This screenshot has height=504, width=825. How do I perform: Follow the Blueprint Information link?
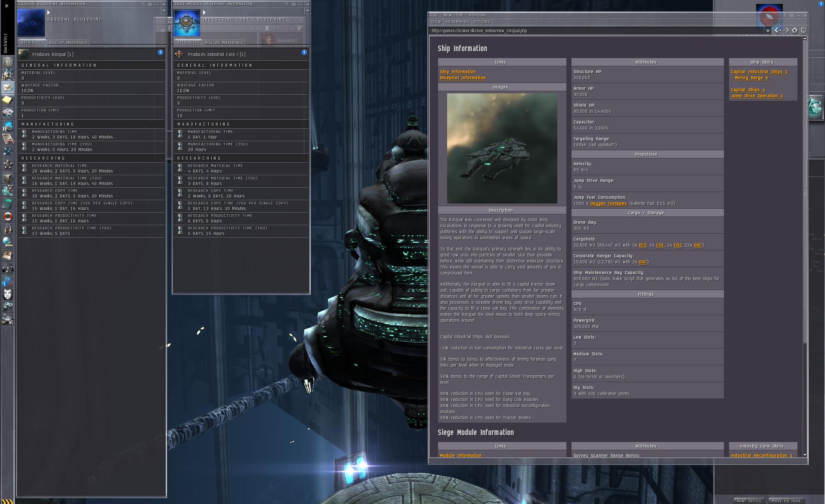463,78
